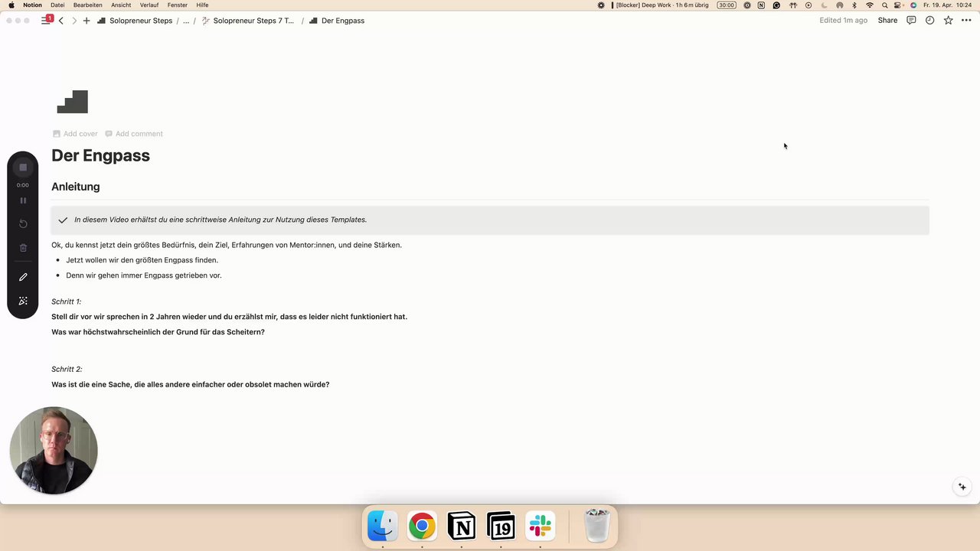Screen dimensions: 980x551
Task: Delete the recording with the trash icon
Action: click(23, 248)
